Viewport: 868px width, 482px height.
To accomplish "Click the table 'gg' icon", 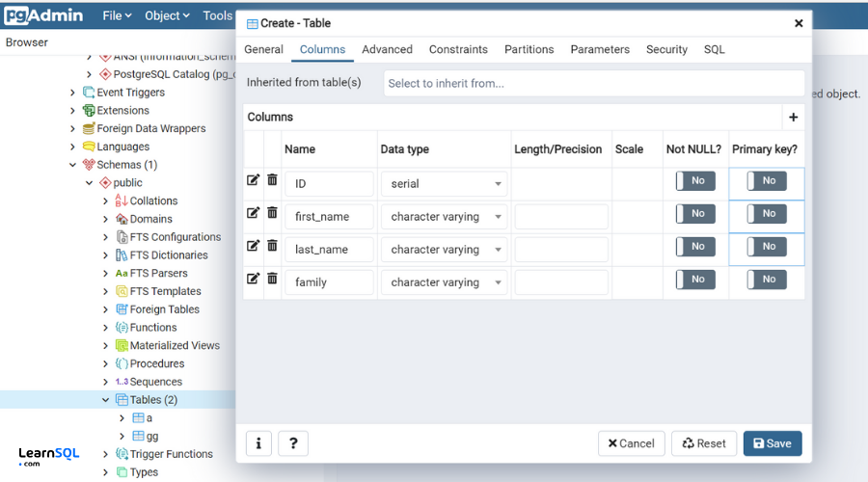I will tap(138, 436).
